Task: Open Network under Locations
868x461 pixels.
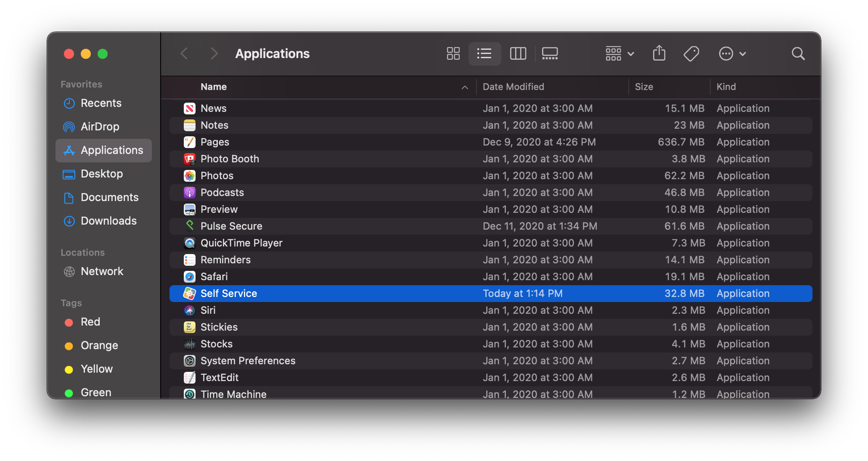Action: [103, 271]
